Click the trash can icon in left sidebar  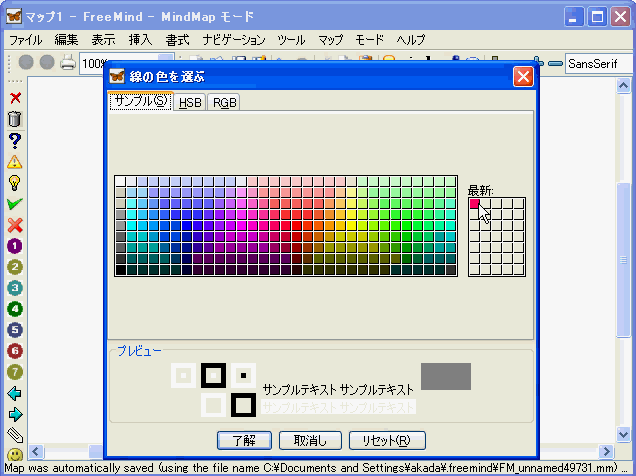click(15, 119)
